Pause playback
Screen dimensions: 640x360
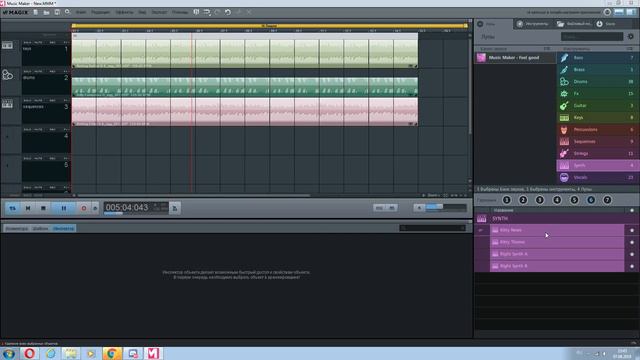[x=64, y=208]
